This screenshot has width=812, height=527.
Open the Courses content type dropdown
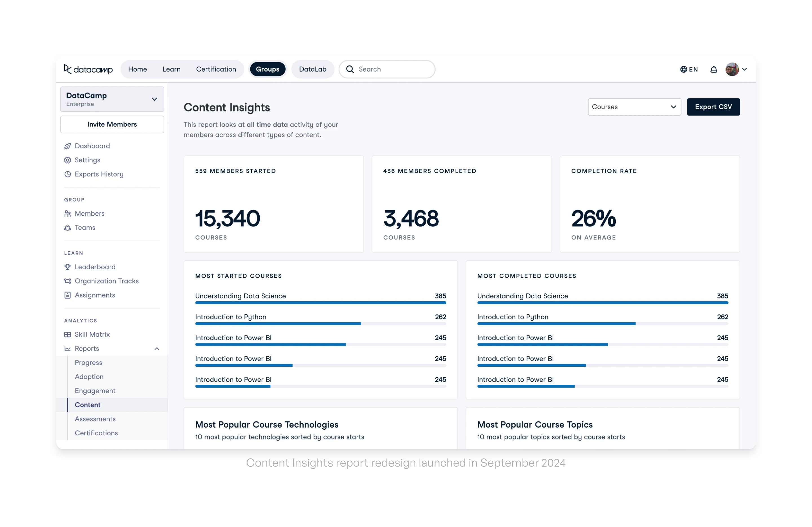634,107
